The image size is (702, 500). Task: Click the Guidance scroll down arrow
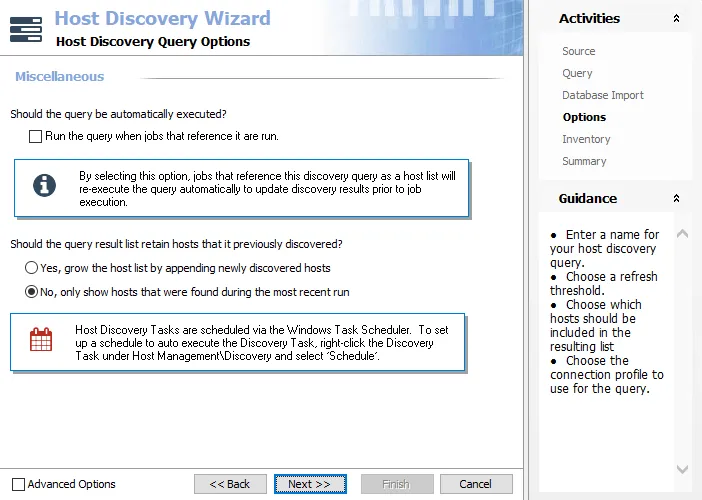tap(682, 469)
